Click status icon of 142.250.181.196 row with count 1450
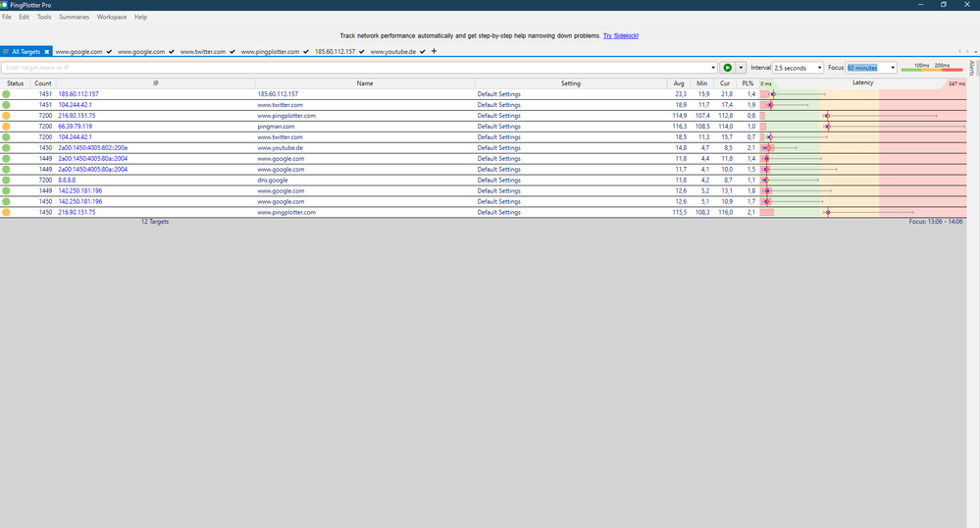The height and width of the screenshot is (528, 980). (6, 201)
